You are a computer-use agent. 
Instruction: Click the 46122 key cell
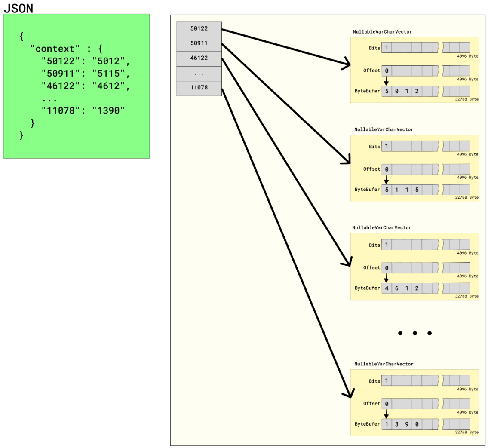(x=199, y=58)
